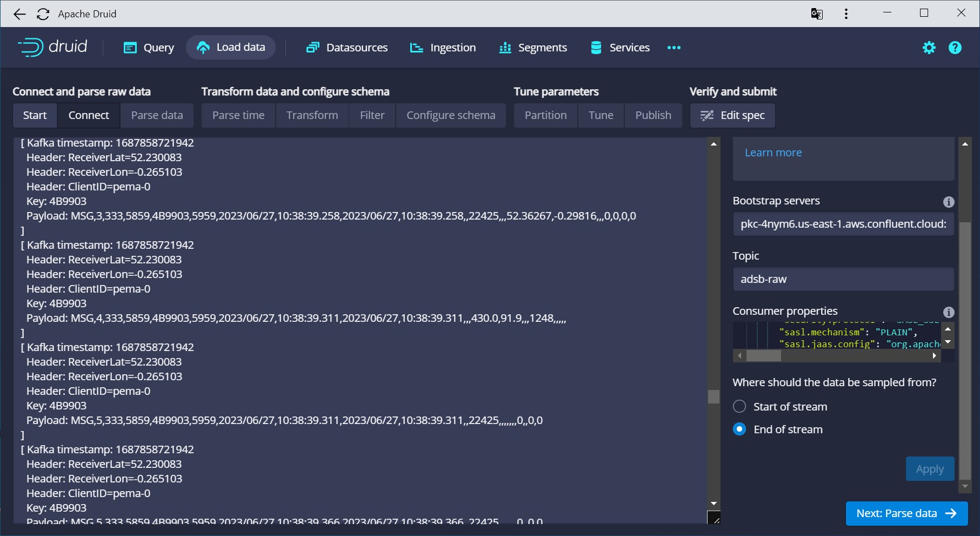Open the Segments chart icon
This screenshot has width=980, height=536.
point(505,48)
